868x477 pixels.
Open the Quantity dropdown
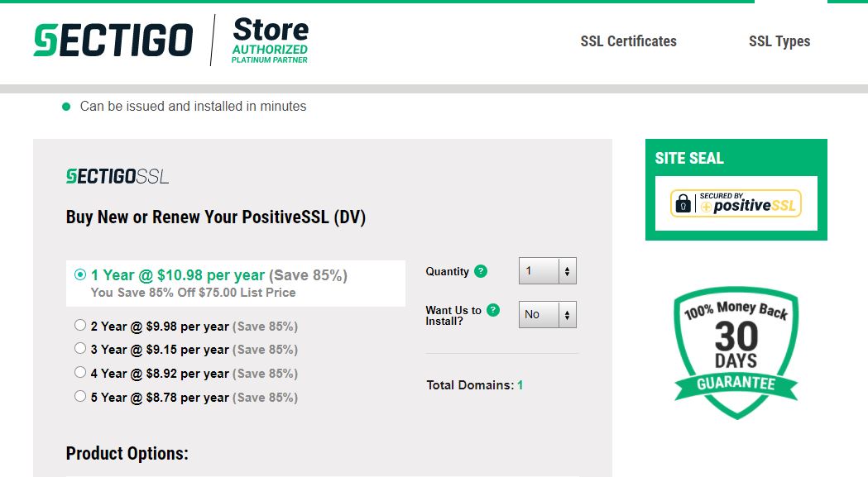coord(548,270)
